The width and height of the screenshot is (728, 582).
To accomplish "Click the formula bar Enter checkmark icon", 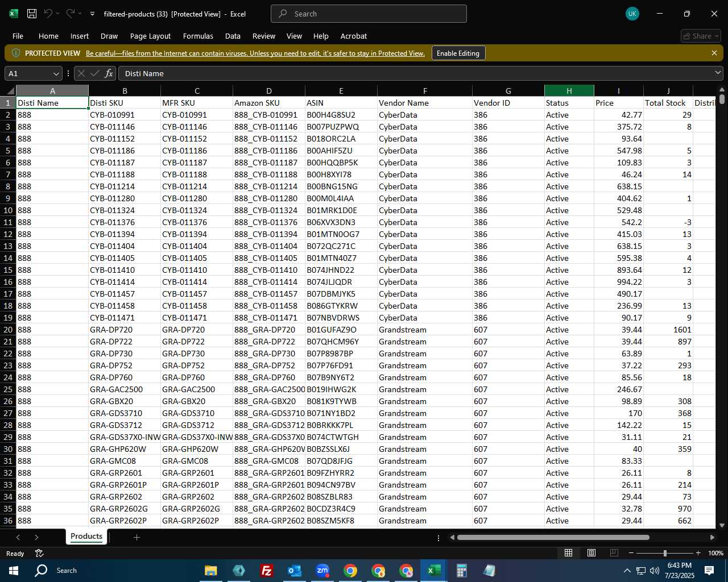I will tap(95, 73).
